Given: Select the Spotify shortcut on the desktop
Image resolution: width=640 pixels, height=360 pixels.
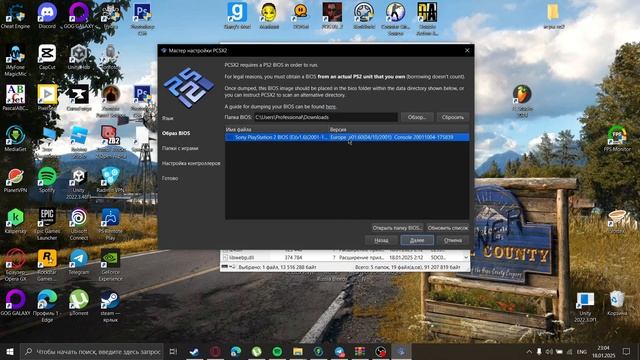Looking at the screenshot, I should (x=47, y=180).
